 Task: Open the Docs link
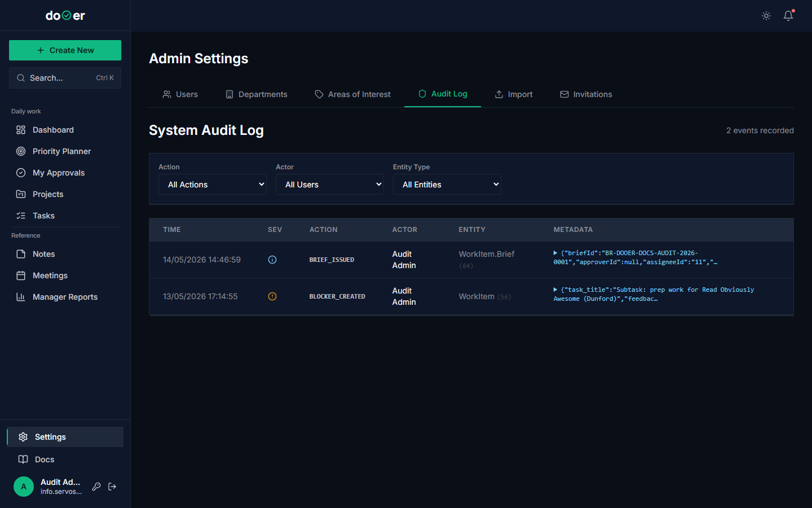coord(65,459)
